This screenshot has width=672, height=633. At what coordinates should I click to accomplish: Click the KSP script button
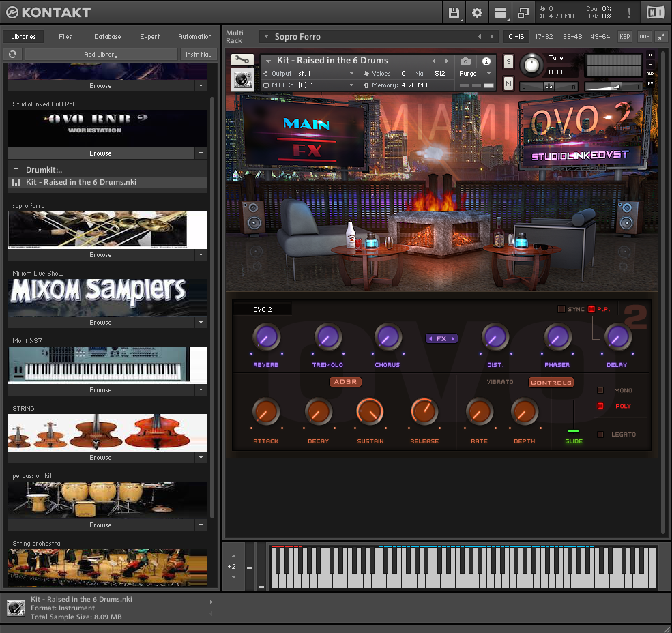pyautogui.click(x=625, y=36)
